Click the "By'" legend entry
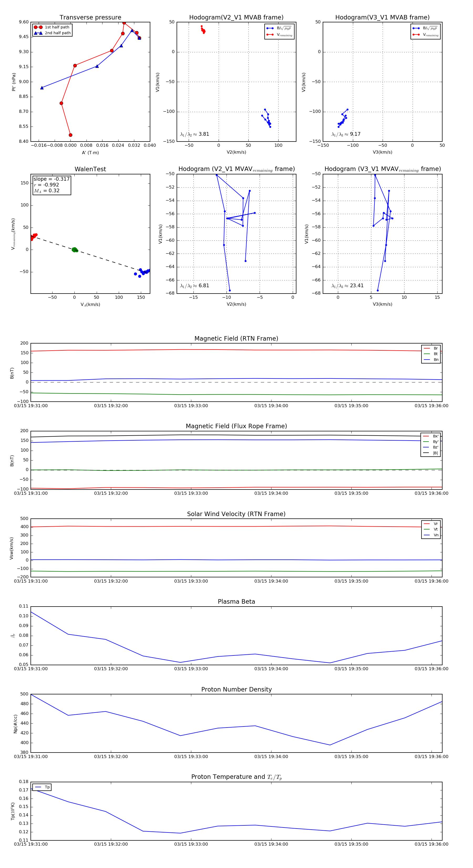 click(x=431, y=442)
